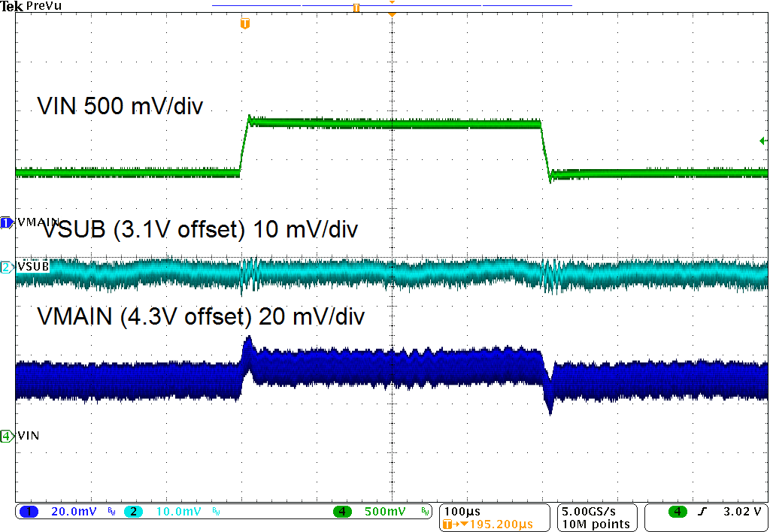Image resolution: width=770 pixels, height=532 pixels.
Task: Toggle channel 2 using its cyan circle badge
Action: pyautogui.click(x=132, y=511)
